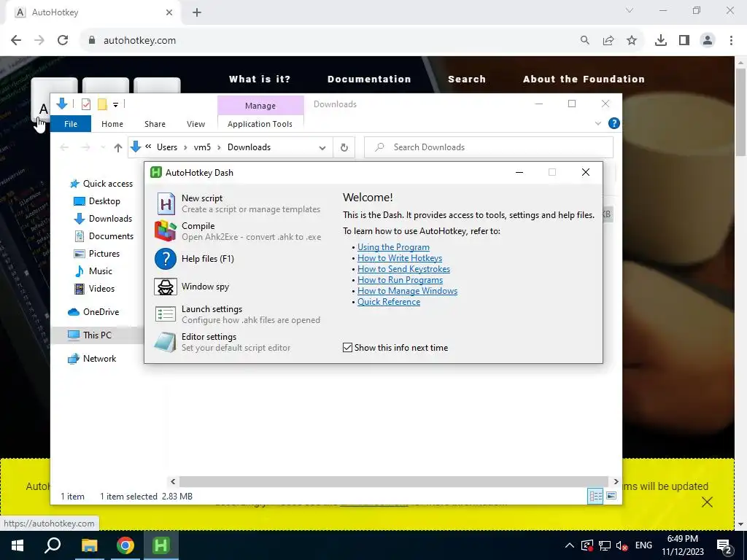Viewport: 747px width, 560px height.
Task: Dismiss yellow website banner
Action: [707, 502]
